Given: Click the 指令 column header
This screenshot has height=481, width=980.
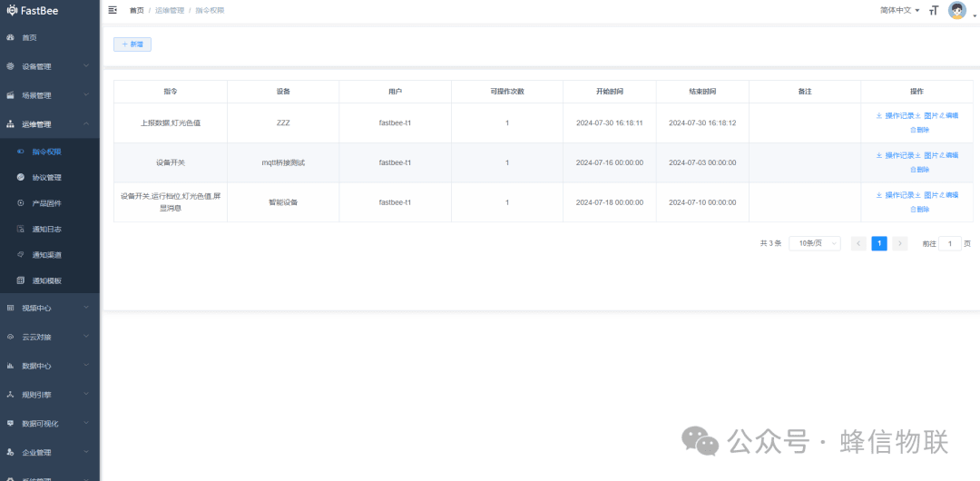Looking at the screenshot, I should [x=170, y=92].
